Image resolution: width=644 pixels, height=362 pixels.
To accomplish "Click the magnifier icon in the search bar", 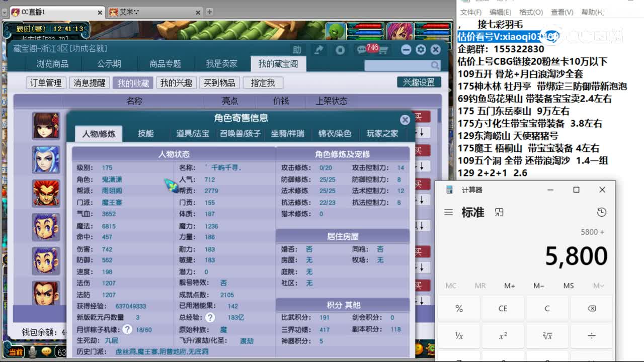I will click(x=435, y=65).
